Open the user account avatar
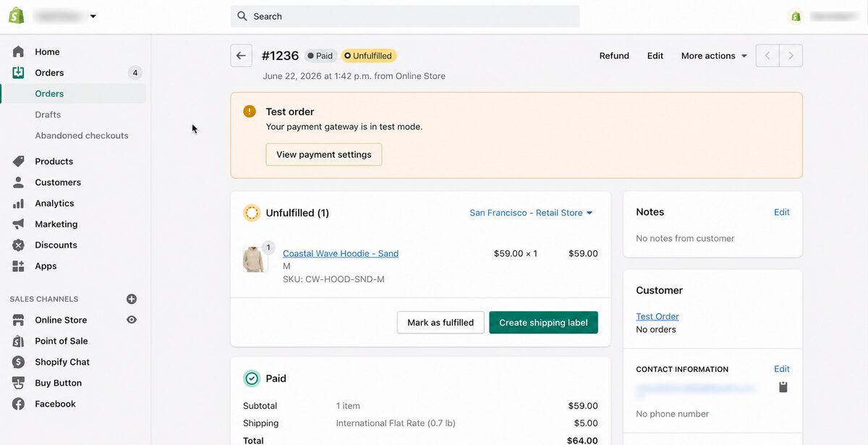 [796, 16]
